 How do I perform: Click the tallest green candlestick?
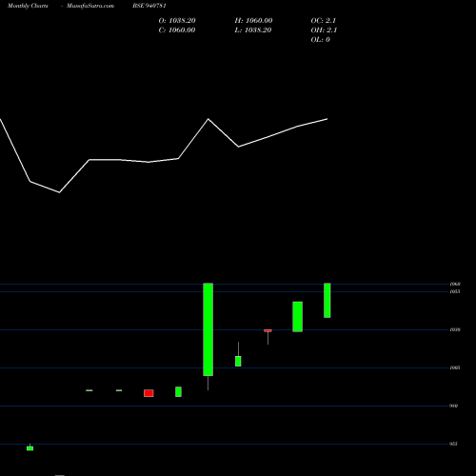point(208,329)
